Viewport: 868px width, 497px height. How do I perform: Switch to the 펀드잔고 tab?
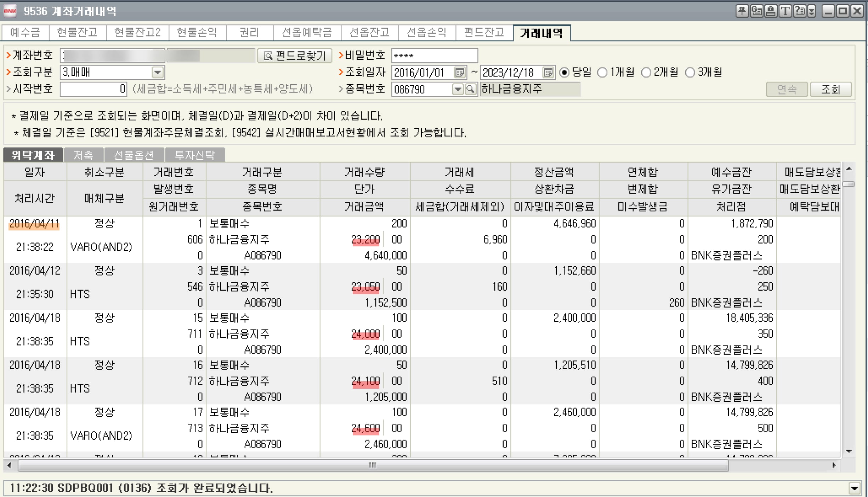click(x=484, y=33)
